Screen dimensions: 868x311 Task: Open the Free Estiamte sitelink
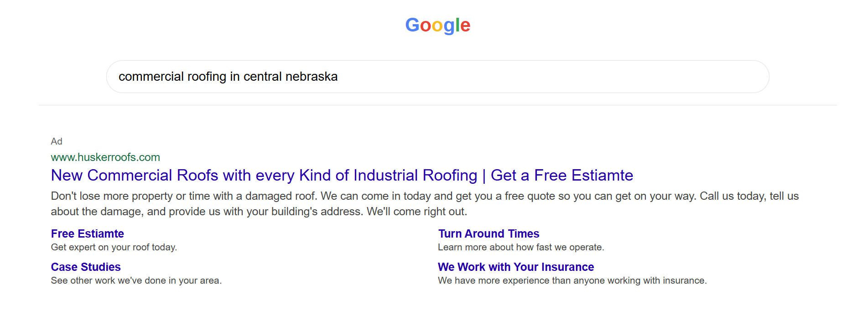coord(87,233)
